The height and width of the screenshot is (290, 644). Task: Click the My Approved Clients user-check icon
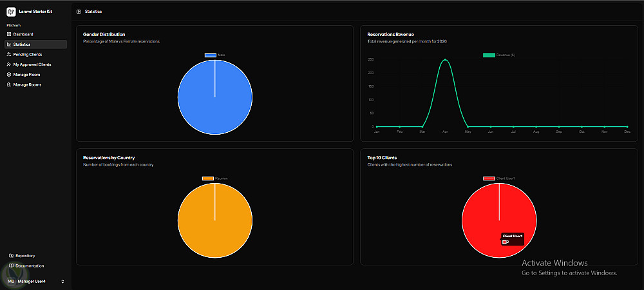click(9, 64)
